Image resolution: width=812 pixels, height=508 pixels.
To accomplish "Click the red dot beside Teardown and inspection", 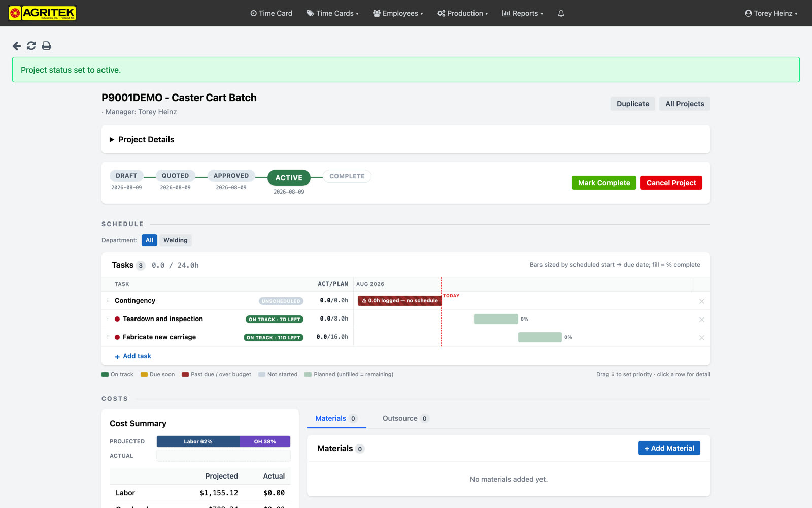I will point(117,319).
